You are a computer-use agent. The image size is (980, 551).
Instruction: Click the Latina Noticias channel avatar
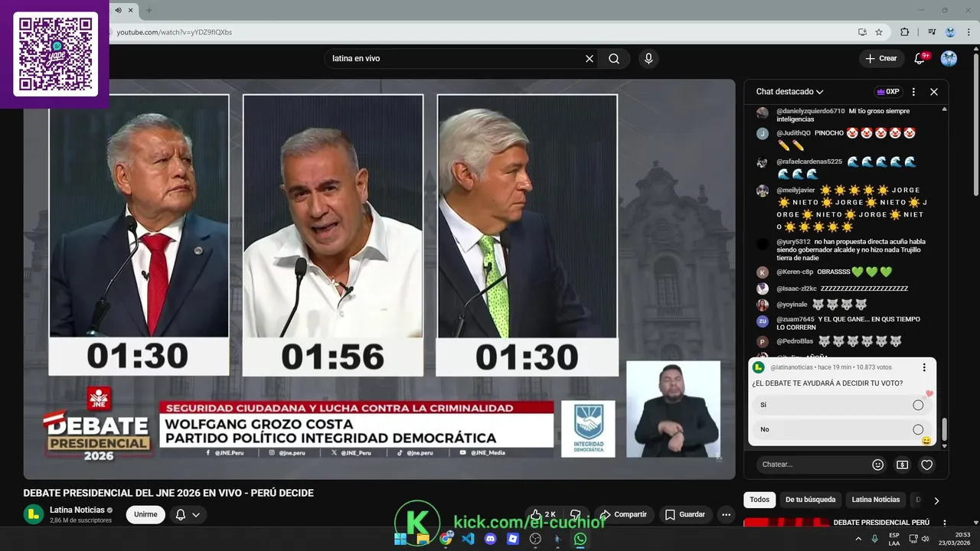tap(33, 514)
